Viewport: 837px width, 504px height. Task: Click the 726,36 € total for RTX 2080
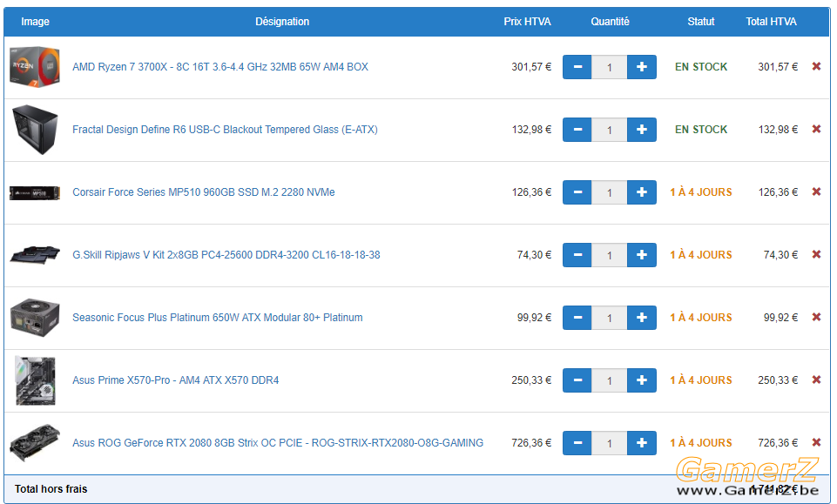[778, 443]
